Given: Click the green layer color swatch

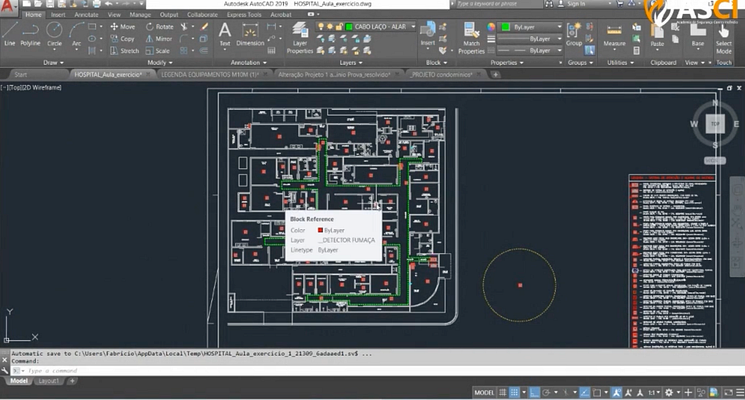Looking at the screenshot, I should click(349, 27).
